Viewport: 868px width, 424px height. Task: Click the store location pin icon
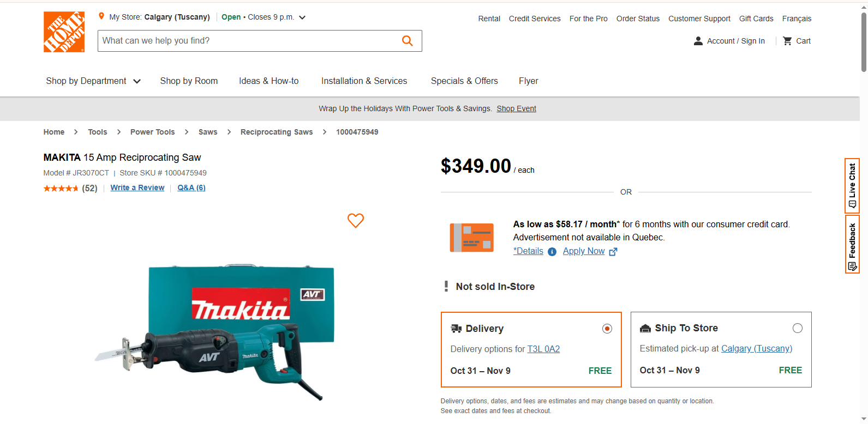101,16
